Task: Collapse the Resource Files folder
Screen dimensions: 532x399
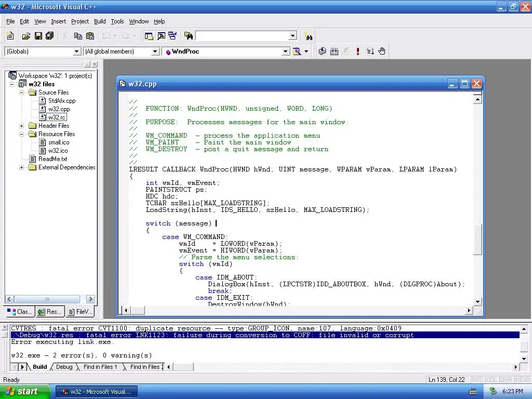Action: 21,134
